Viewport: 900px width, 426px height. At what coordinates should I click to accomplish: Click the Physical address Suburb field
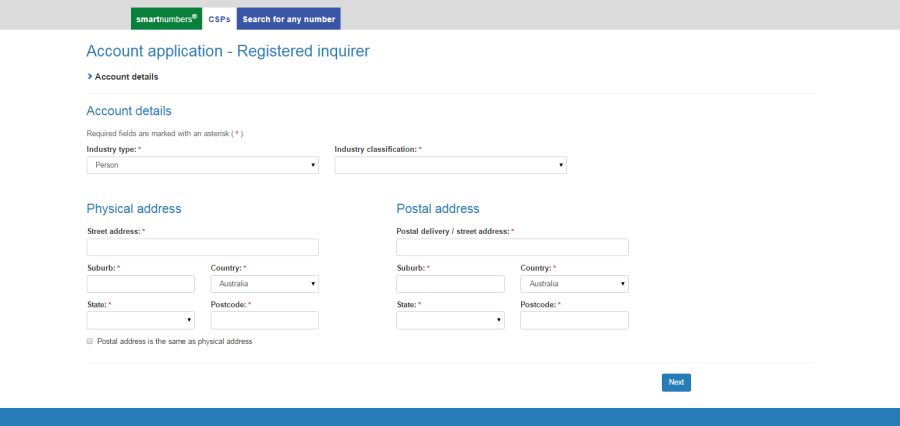(141, 284)
